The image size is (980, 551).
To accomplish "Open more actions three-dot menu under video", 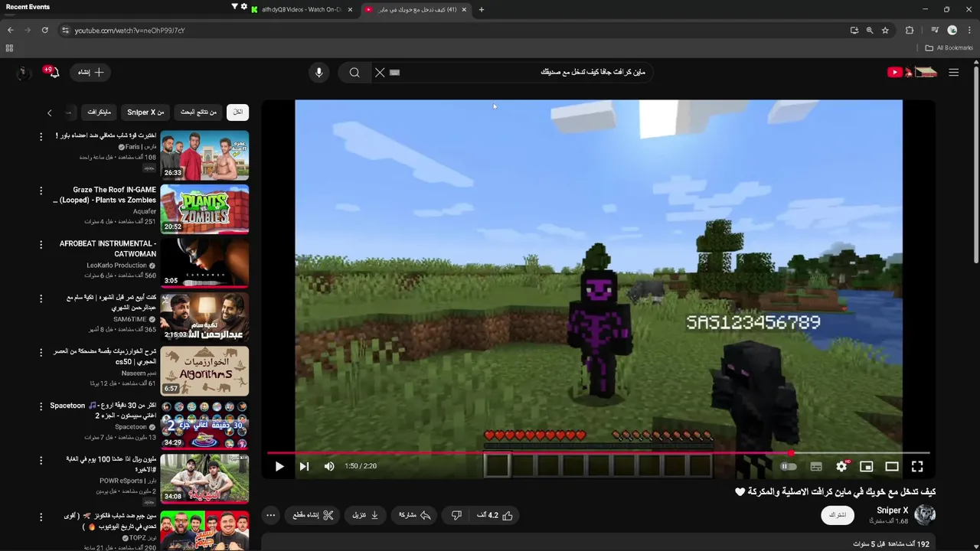I will 270,515.
